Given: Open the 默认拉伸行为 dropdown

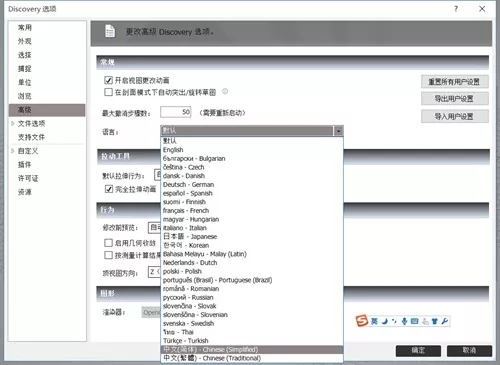Looking at the screenshot, I should [157, 175].
